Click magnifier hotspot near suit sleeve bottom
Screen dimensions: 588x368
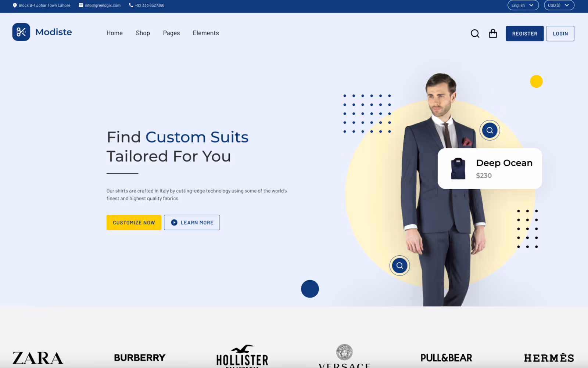(x=399, y=265)
